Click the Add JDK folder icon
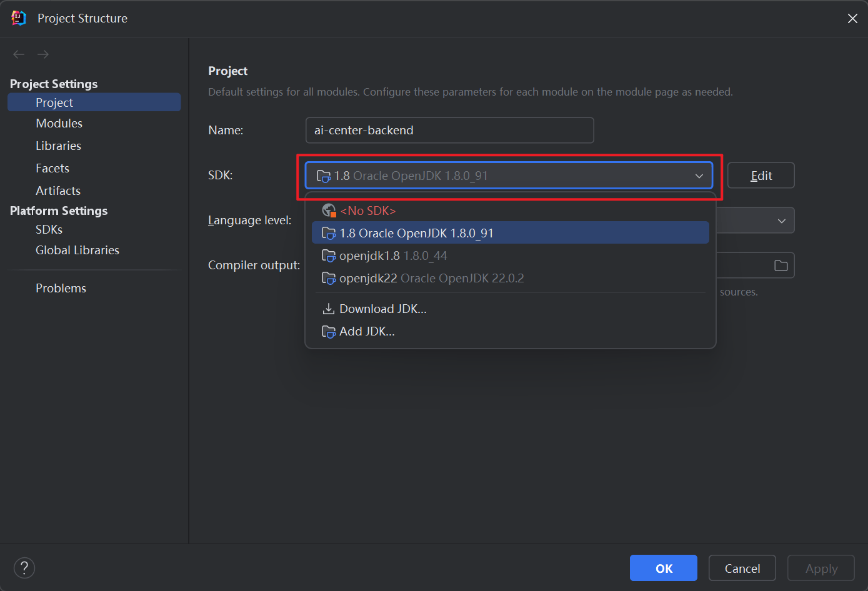Screen dimensions: 868x591 [x=328, y=332]
